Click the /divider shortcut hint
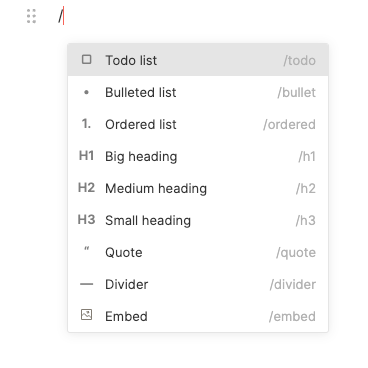The image size is (368, 368). click(293, 284)
